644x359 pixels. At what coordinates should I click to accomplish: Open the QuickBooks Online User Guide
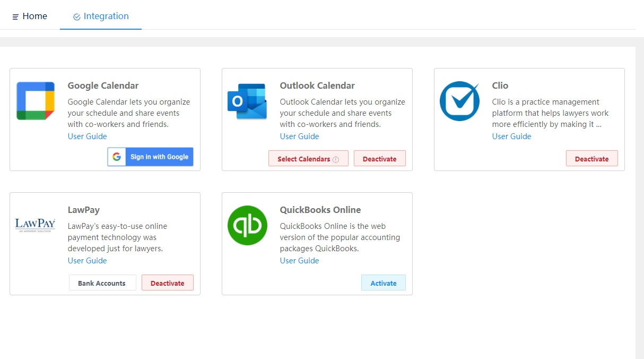pos(300,261)
